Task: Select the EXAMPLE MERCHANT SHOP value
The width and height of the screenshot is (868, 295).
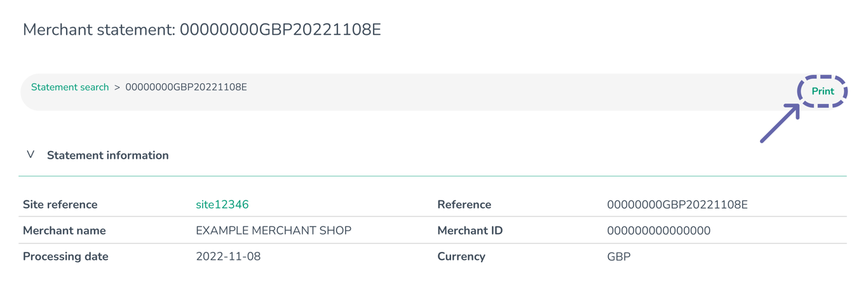Action: click(273, 231)
